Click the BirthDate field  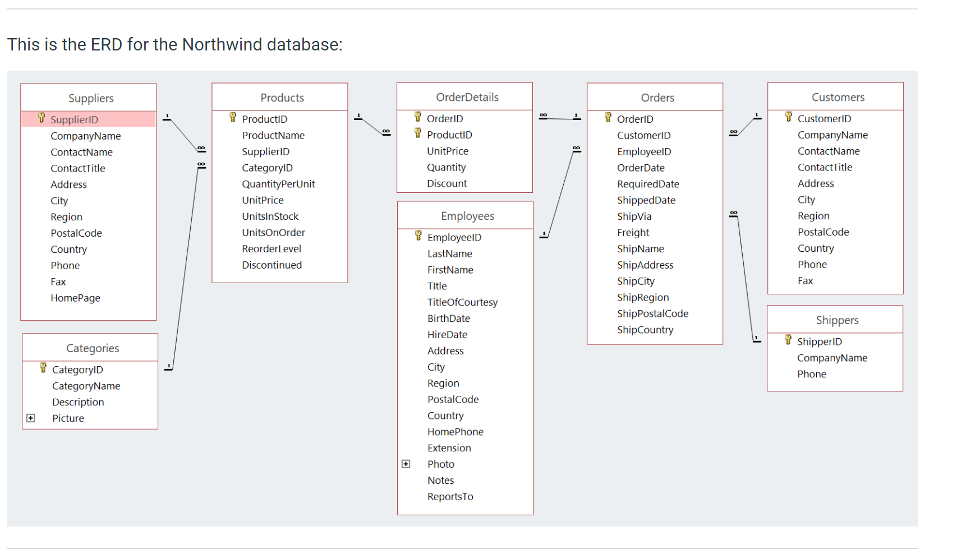tap(449, 319)
